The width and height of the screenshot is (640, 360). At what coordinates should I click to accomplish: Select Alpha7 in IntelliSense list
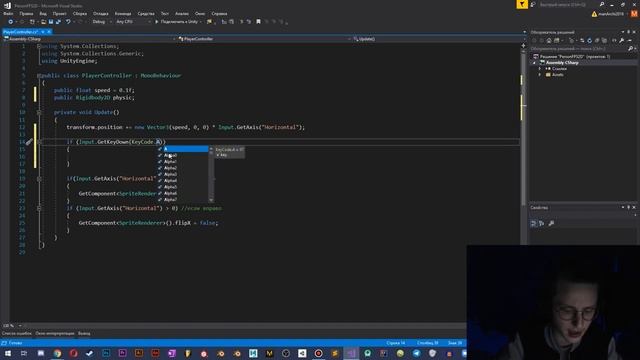(x=183, y=200)
